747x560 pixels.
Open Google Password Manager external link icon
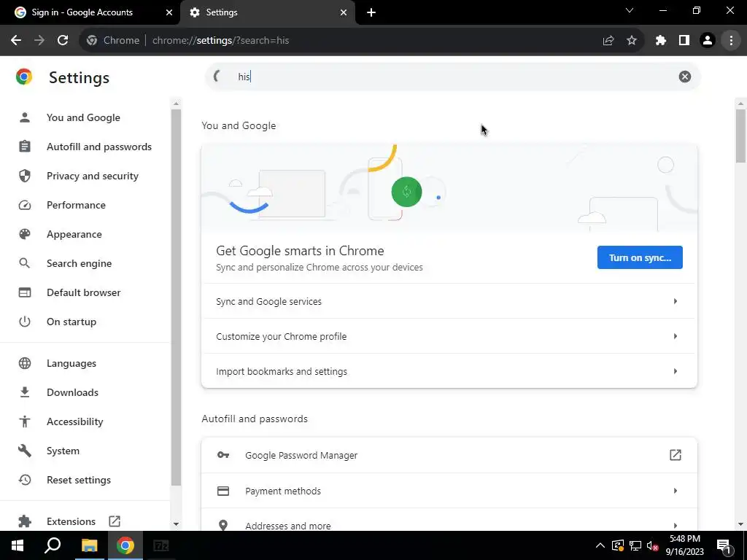pyautogui.click(x=675, y=455)
